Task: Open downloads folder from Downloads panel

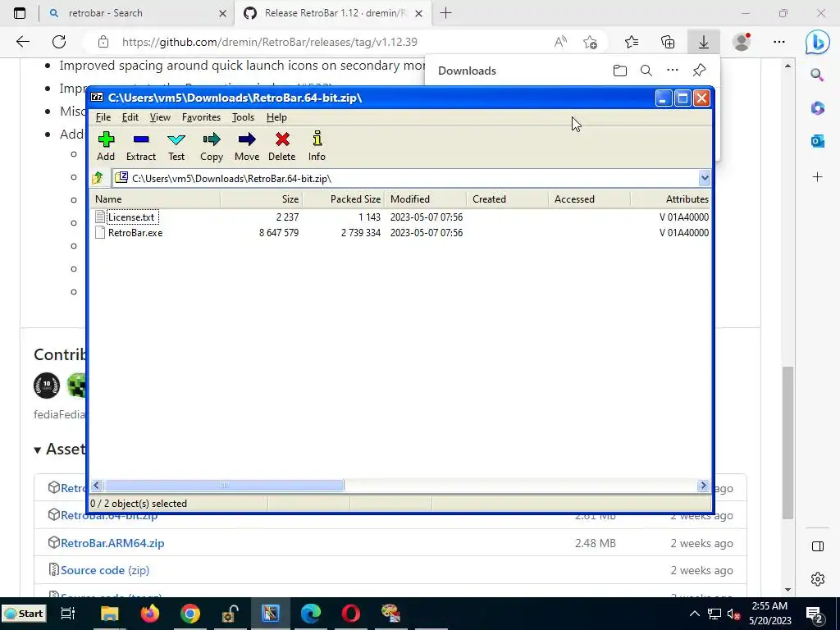Action: (x=620, y=71)
